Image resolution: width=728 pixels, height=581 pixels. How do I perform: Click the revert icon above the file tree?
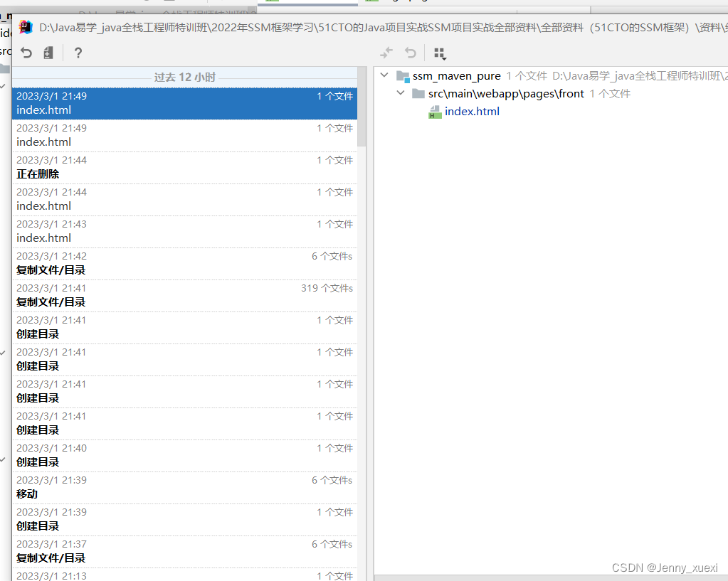click(x=411, y=53)
